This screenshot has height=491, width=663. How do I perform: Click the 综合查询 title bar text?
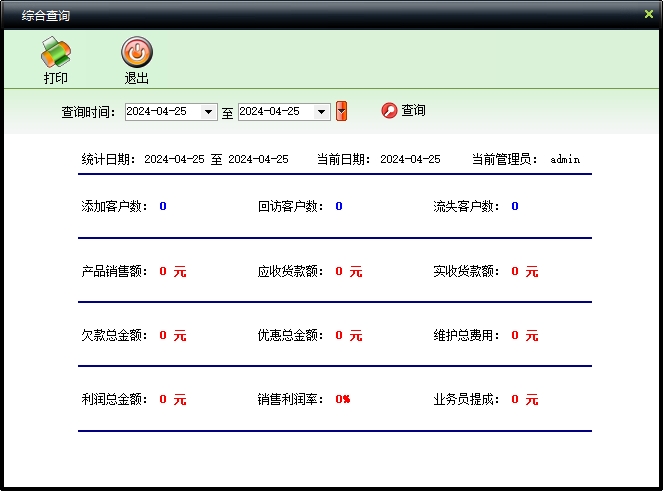46,16
